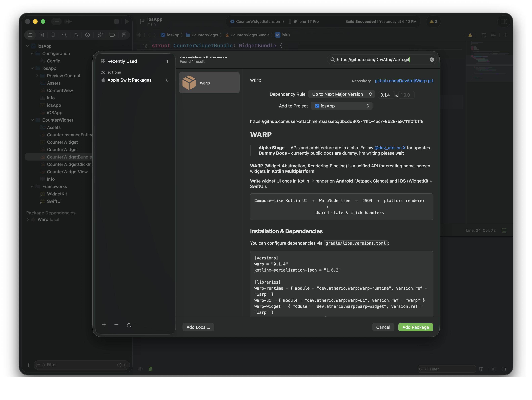Remove collection with minus button
Screen dimensions: 532x400
116,325
